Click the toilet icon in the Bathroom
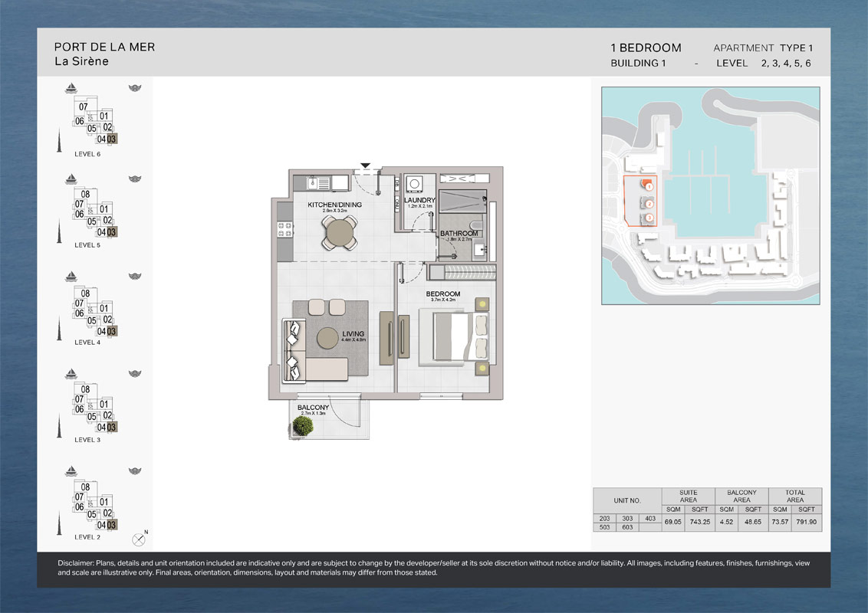The width and height of the screenshot is (868, 613). point(476,226)
